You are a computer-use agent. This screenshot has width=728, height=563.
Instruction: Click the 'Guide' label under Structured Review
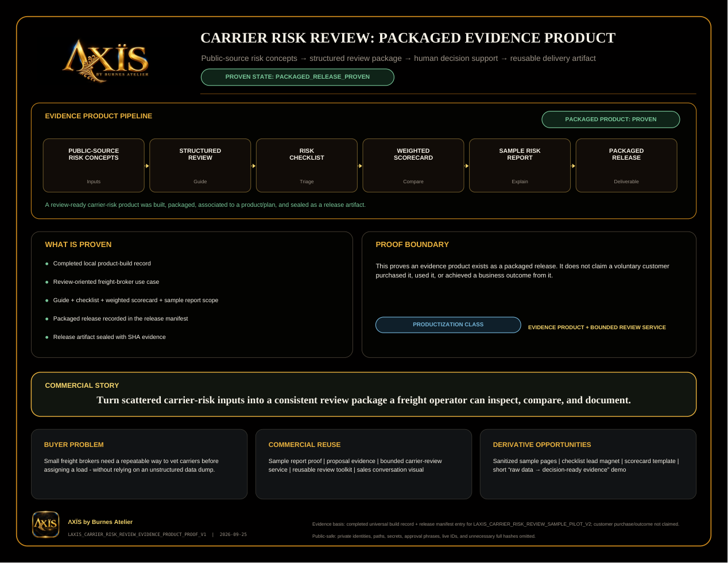200,182
